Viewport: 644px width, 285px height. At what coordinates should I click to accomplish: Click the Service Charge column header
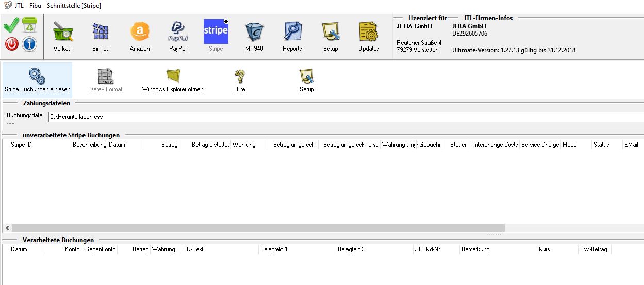[x=540, y=145]
